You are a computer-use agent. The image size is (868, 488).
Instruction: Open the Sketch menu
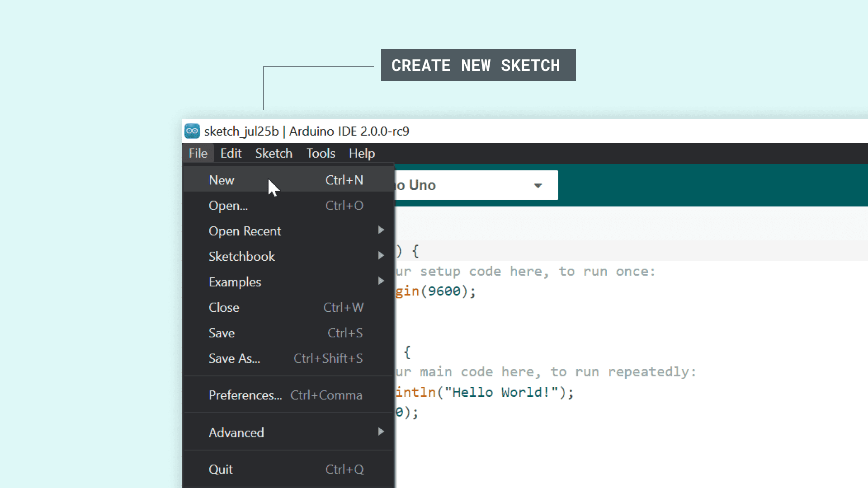tap(274, 153)
